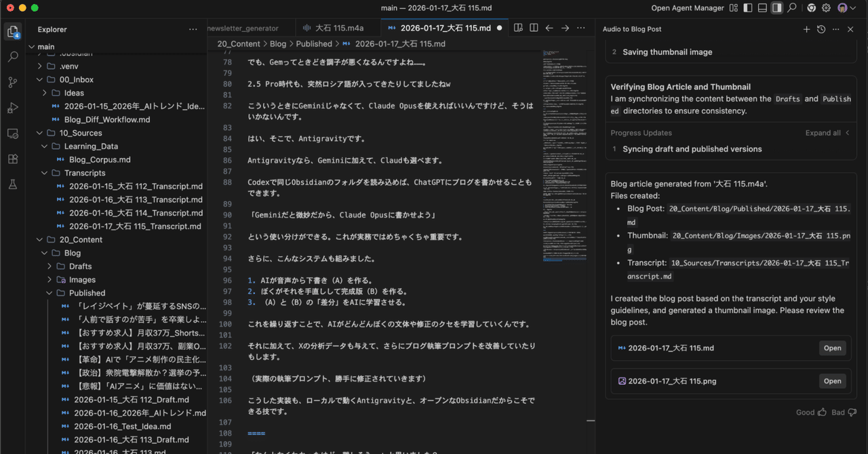Open the Run and Debug panel
The height and width of the screenshot is (454, 868).
(12, 108)
